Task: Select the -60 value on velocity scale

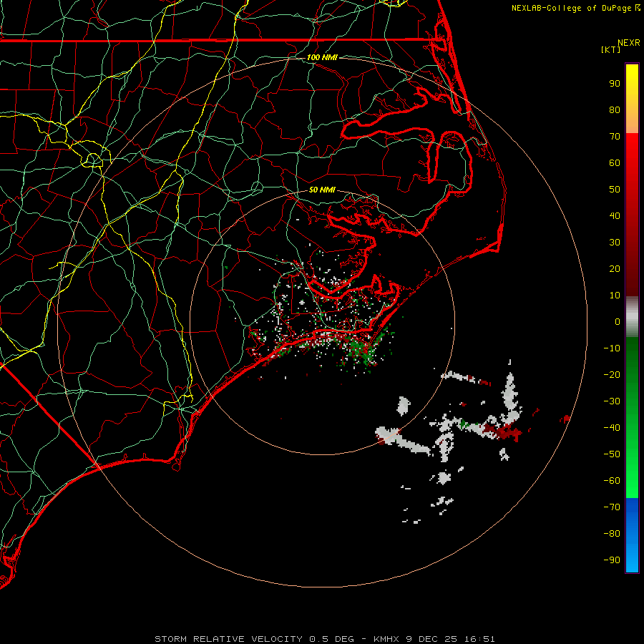Action: click(x=612, y=481)
